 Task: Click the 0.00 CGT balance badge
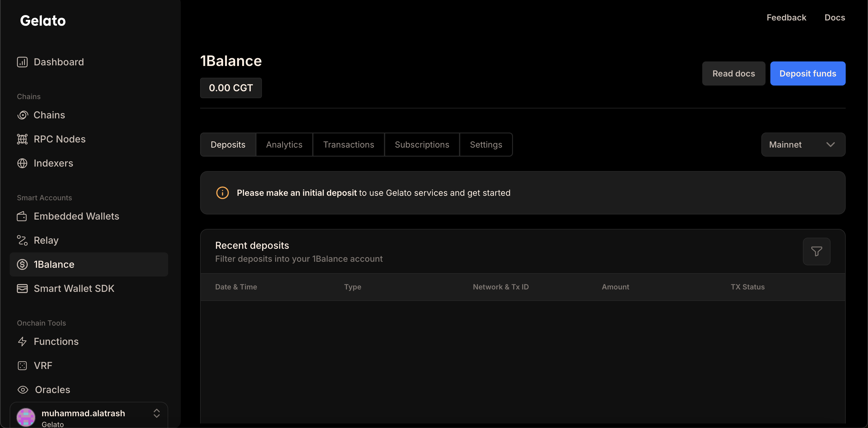231,88
